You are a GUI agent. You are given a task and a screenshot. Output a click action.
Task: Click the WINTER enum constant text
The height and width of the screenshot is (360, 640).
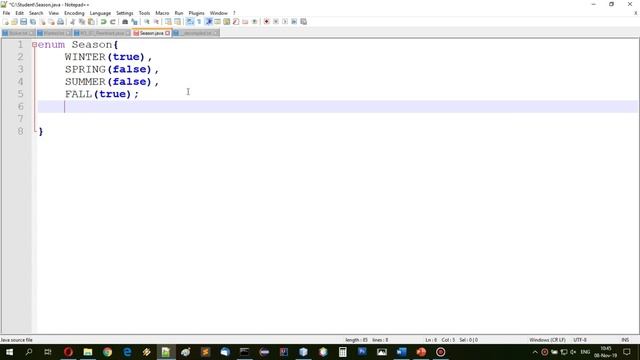point(85,57)
